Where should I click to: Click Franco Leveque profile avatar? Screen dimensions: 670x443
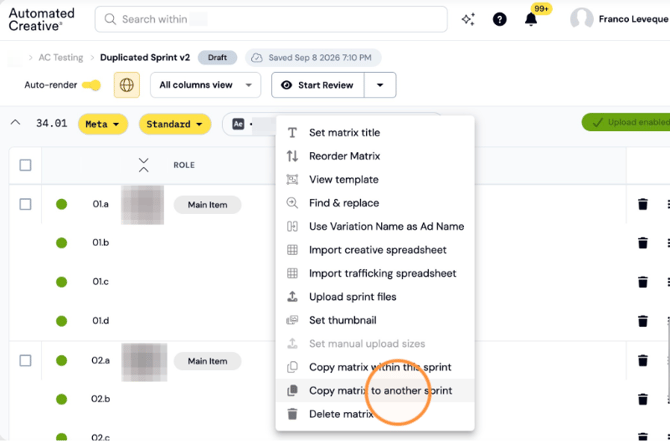point(582,19)
